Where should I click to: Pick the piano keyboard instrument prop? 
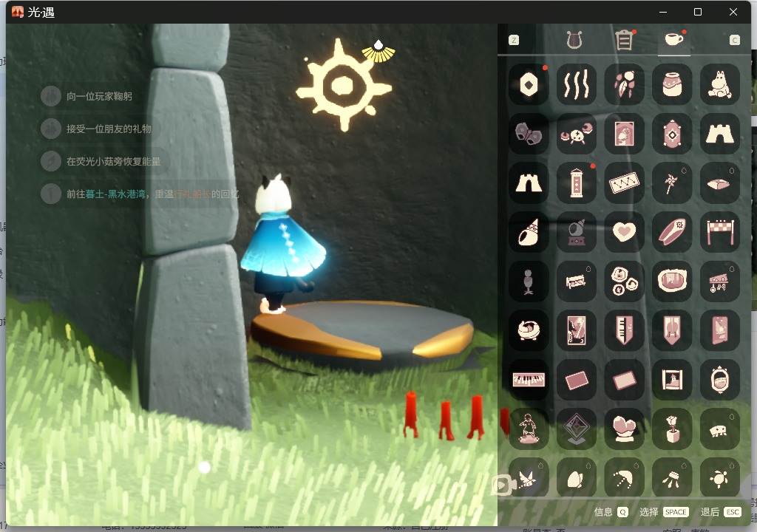tap(529, 380)
